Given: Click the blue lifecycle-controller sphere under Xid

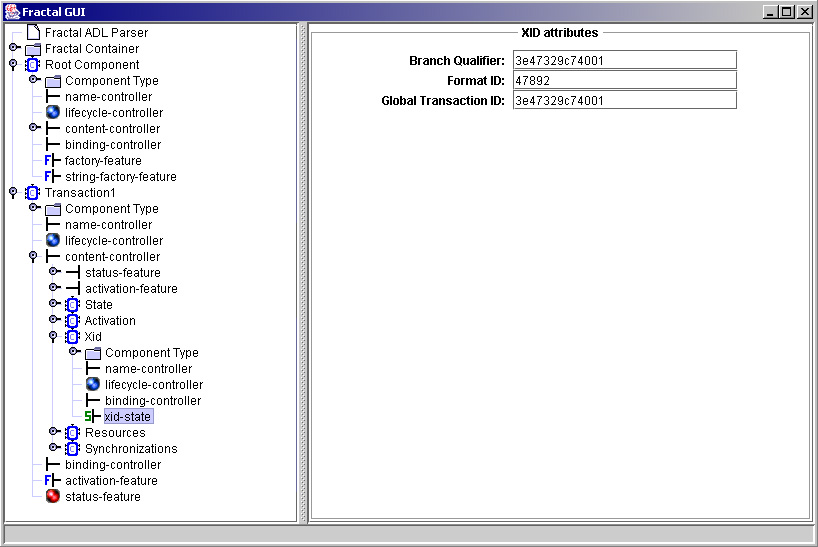Looking at the screenshot, I should coord(93,385).
